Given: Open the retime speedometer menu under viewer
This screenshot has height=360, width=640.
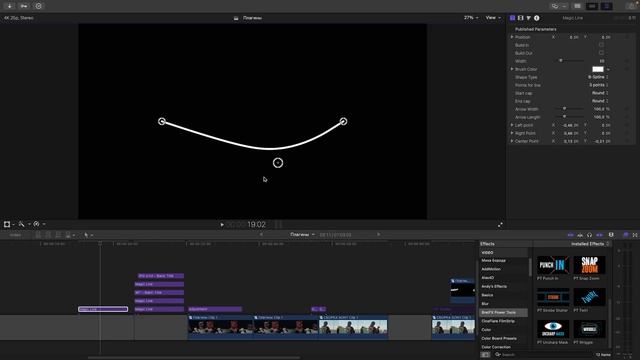Looking at the screenshot, I should (x=38, y=224).
